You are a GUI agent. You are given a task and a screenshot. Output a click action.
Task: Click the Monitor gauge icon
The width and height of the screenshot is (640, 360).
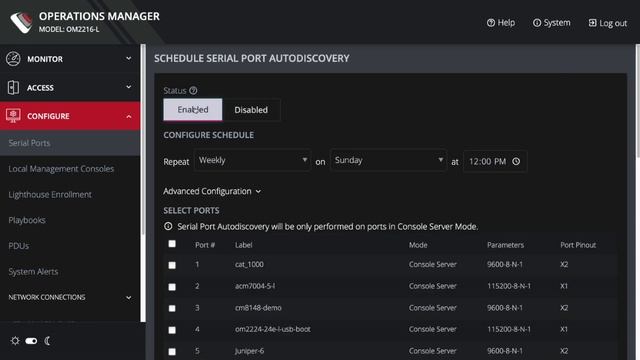coord(13,59)
